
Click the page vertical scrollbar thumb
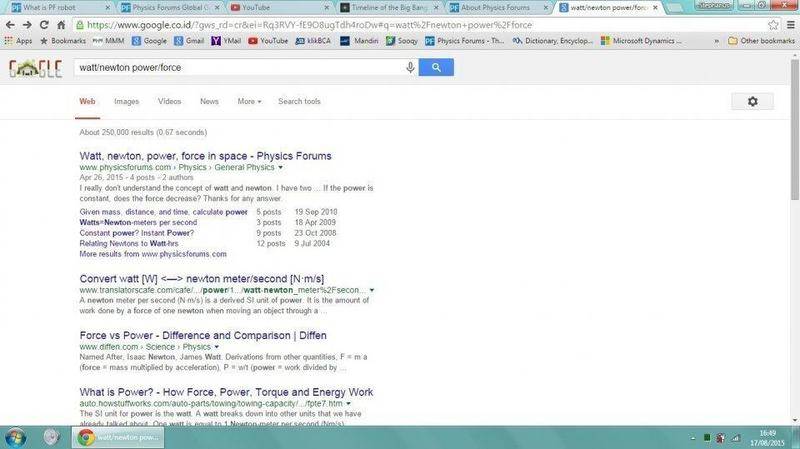pyautogui.click(x=794, y=129)
